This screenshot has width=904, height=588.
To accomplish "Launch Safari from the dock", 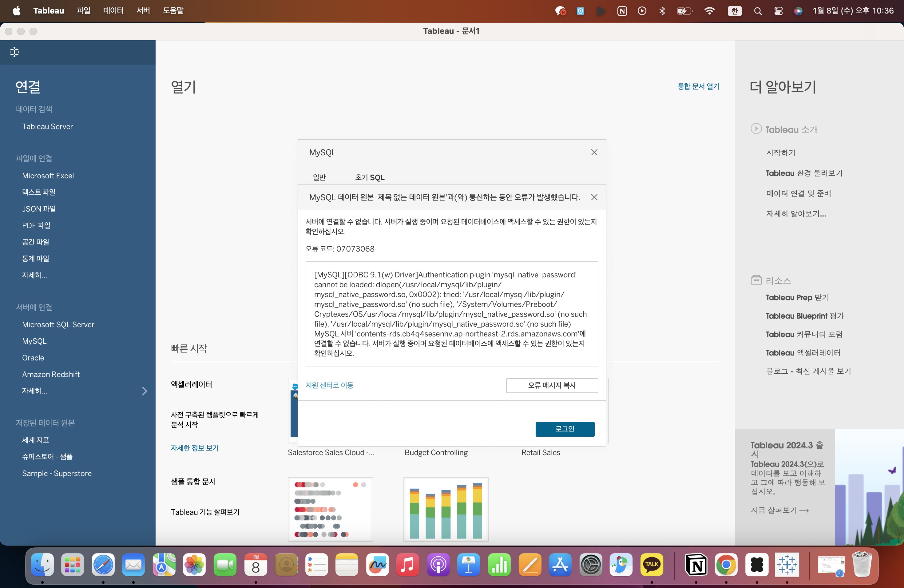I will (103, 564).
